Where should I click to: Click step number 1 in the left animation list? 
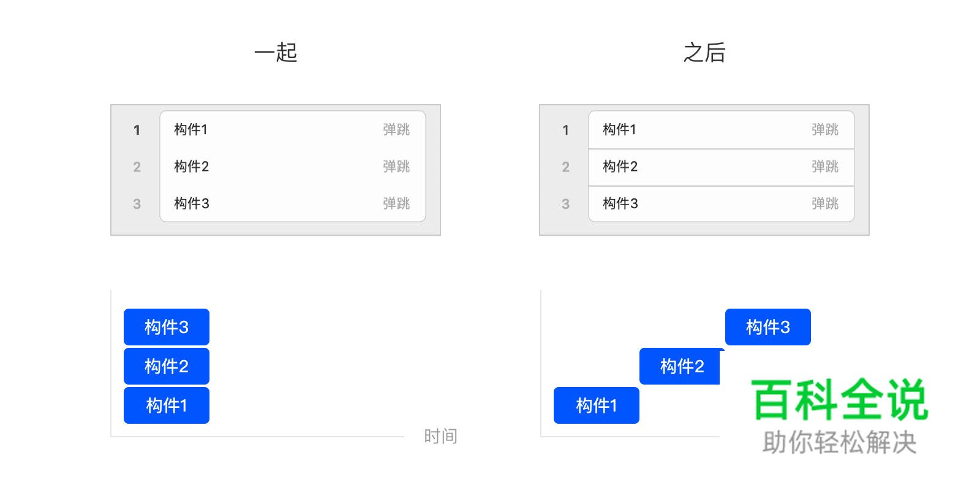(x=136, y=130)
